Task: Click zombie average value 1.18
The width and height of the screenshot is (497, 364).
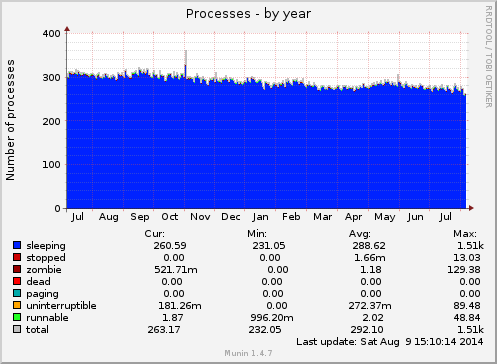Action: click(371, 270)
